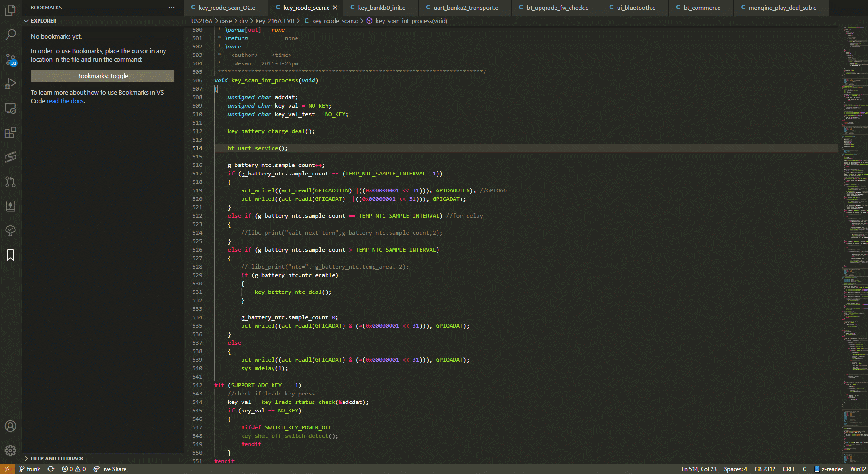
Task: Open the Run and Debug view
Action: pos(10,84)
